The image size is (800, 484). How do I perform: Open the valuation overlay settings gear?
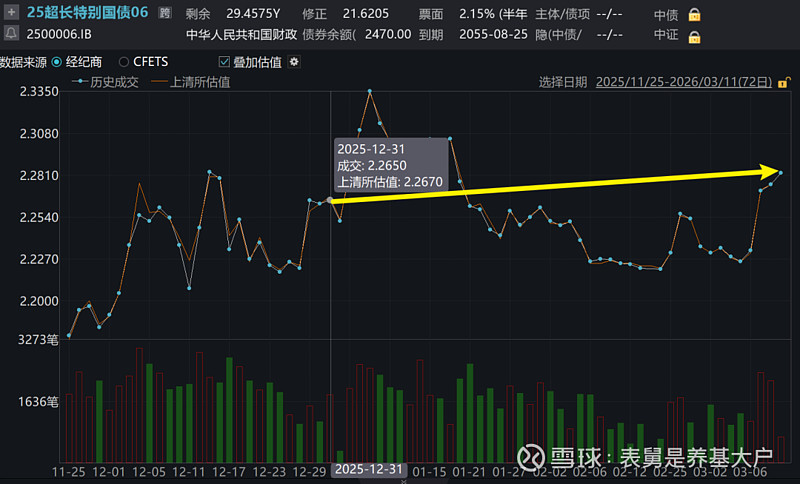tap(294, 62)
